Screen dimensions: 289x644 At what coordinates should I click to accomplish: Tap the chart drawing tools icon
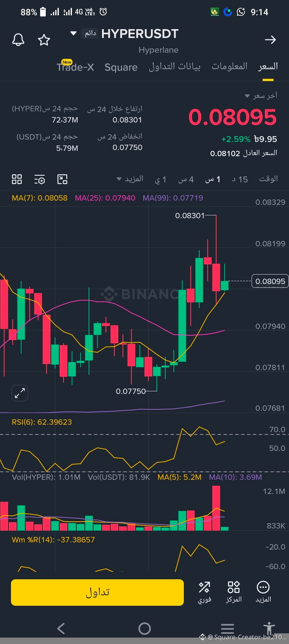tap(62, 179)
